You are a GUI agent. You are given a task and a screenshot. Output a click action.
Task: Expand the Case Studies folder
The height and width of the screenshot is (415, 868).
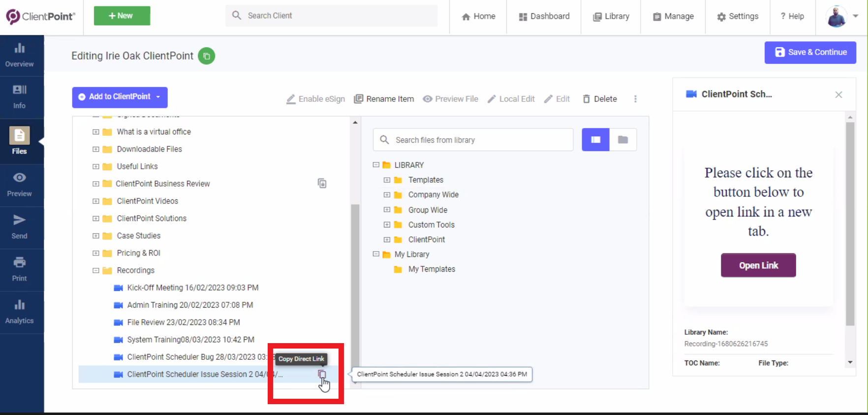click(x=96, y=236)
